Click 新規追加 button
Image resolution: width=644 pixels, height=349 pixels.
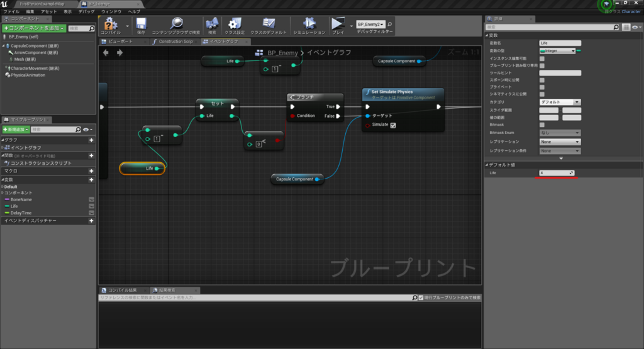pyautogui.click(x=16, y=130)
